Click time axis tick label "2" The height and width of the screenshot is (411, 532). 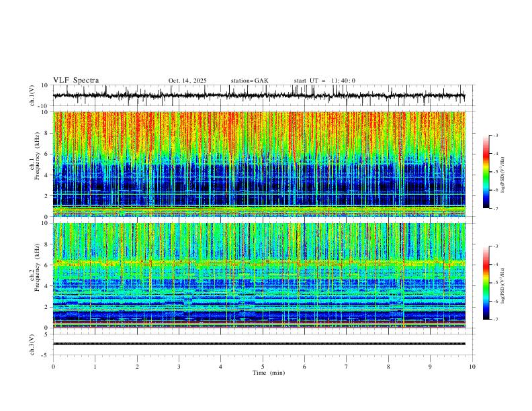[x=137, y=367]
